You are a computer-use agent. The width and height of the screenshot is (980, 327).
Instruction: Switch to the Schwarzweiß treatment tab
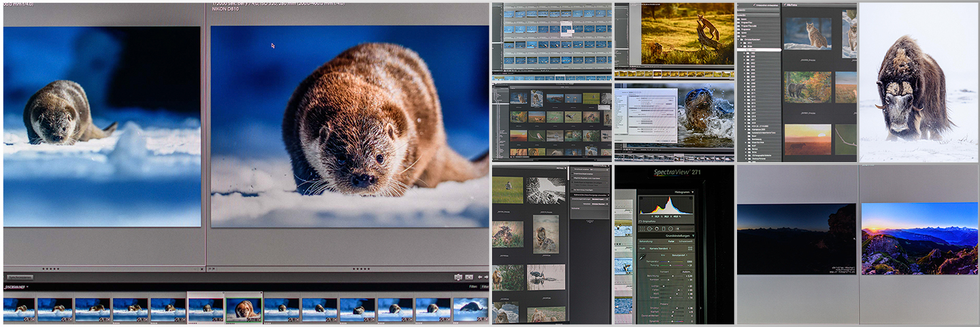coord(684,241)
